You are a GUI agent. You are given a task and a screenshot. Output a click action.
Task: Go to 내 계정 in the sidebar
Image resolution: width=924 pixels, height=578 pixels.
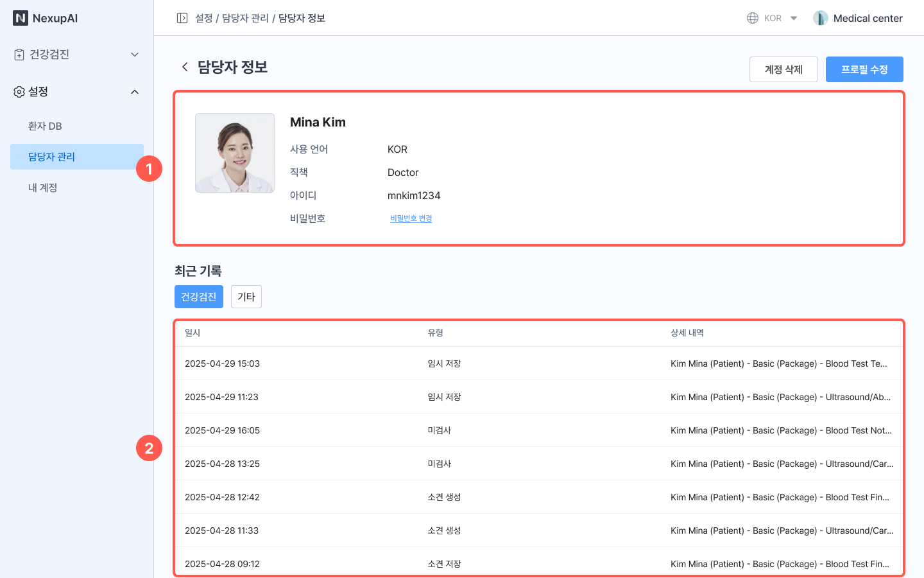pos(43,188)
